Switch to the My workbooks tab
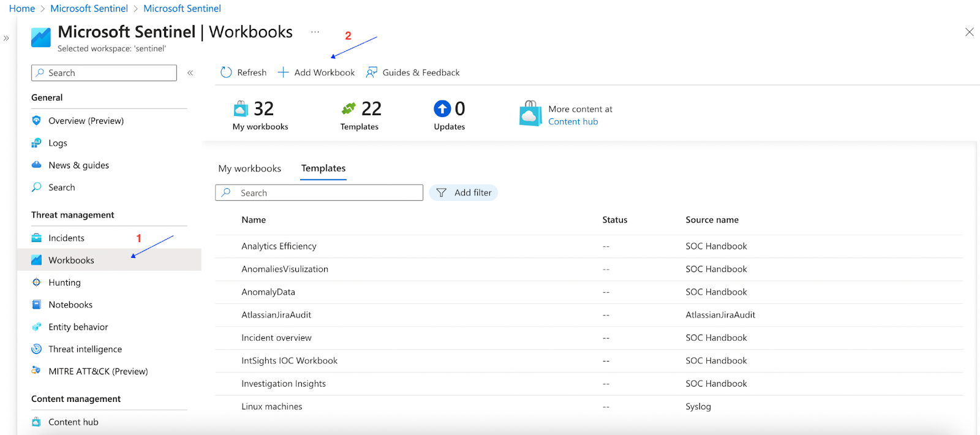This screenshot has height=435, width=980. (x=249, y=168)
